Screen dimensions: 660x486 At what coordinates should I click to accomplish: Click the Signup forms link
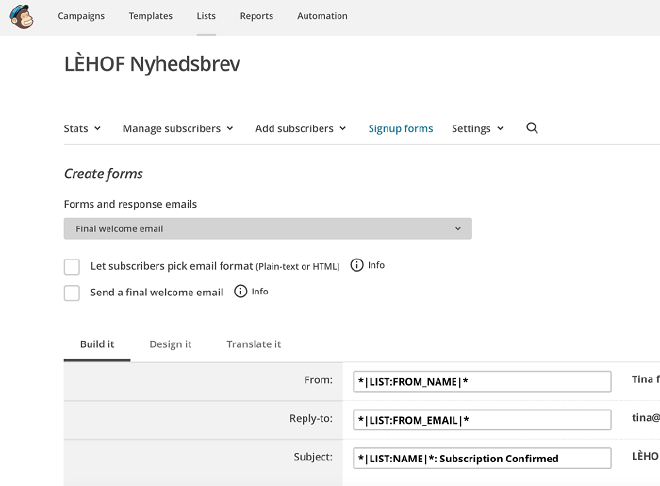[x=400, y=129]
